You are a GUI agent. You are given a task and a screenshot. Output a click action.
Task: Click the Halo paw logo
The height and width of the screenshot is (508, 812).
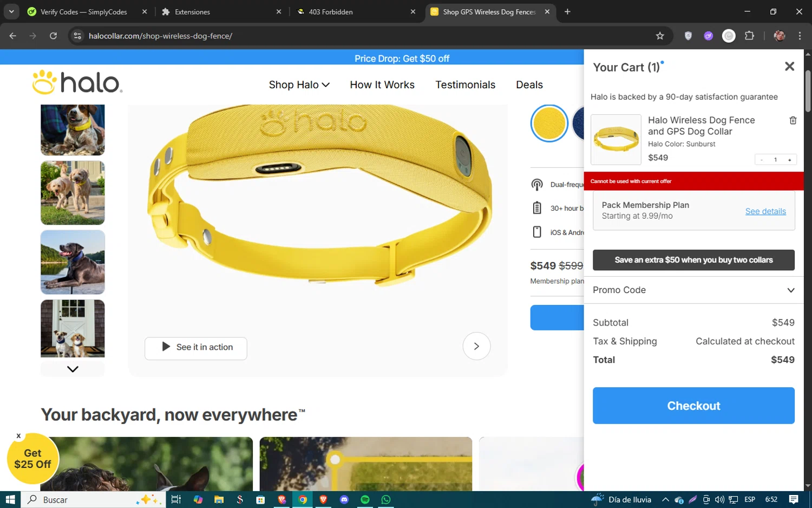coord(77,82)
